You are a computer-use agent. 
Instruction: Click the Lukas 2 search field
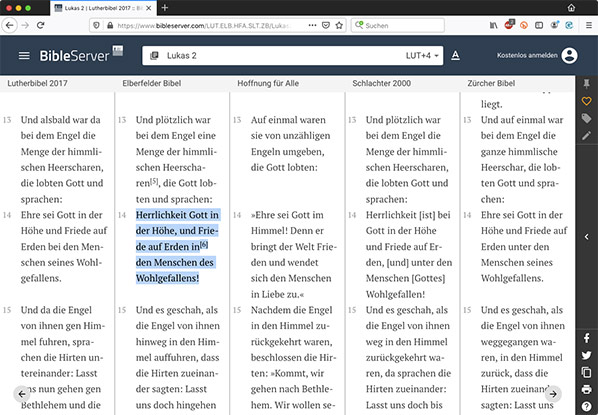pyautogui.click(x=293, y=56)
